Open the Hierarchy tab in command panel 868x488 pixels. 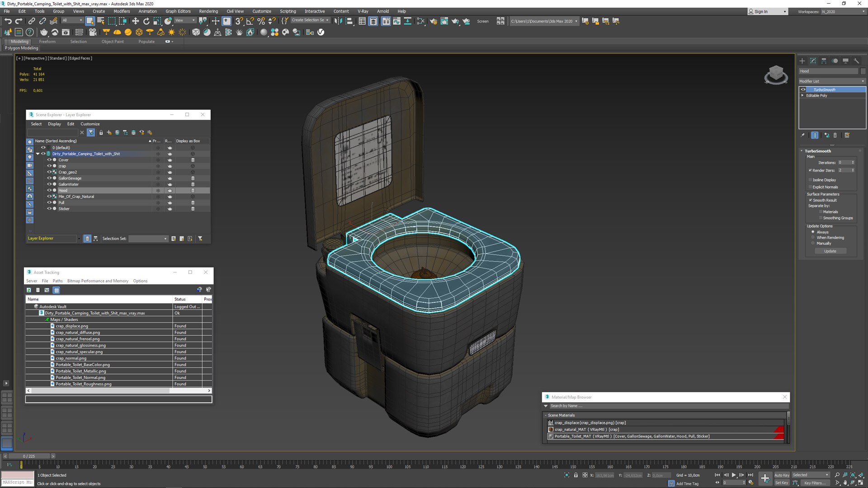824,61
